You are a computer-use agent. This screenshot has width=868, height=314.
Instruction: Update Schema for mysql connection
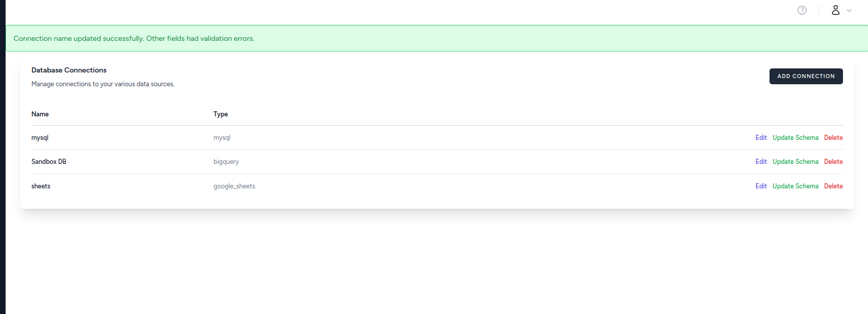[795, 138]
